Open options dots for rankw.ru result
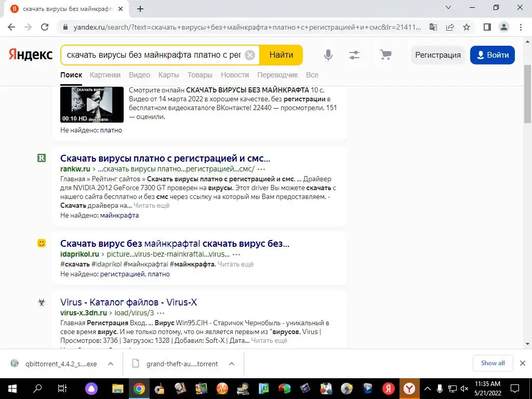Screen dimensions: 532x399 coord(261,169)
